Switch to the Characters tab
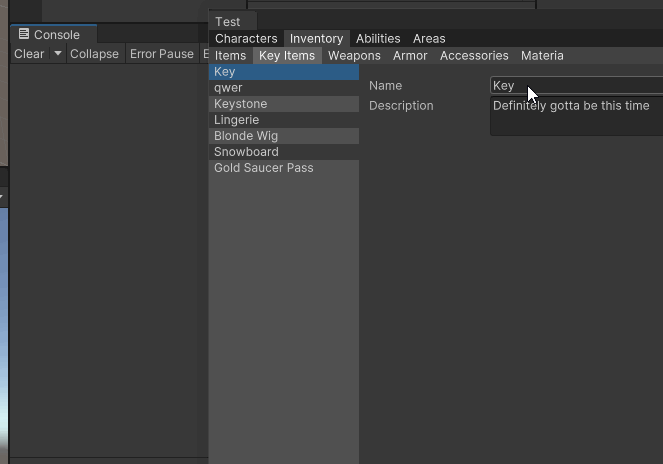663x464 pixels. [x=246, y=38]
